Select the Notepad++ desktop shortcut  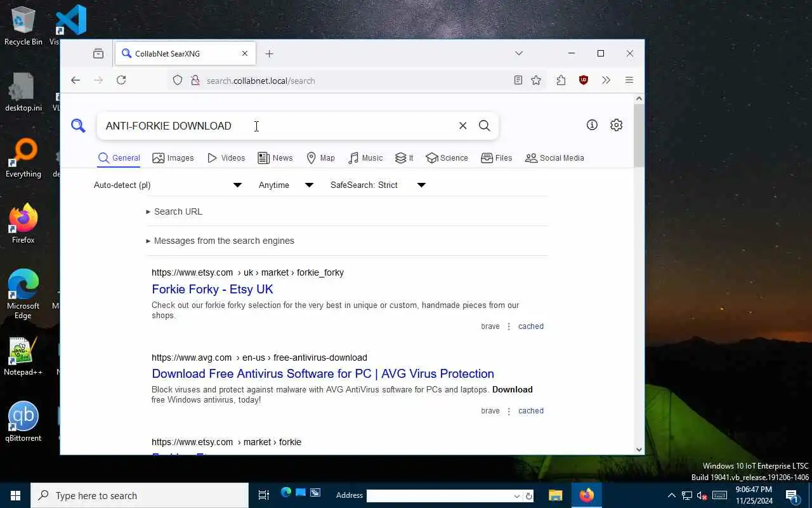point(23,357)
